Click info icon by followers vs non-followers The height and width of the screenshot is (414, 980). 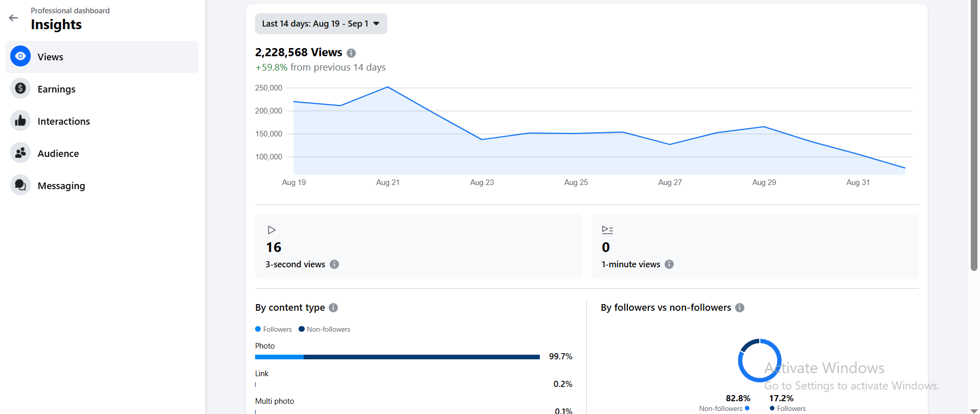click(x=740, y=308)
